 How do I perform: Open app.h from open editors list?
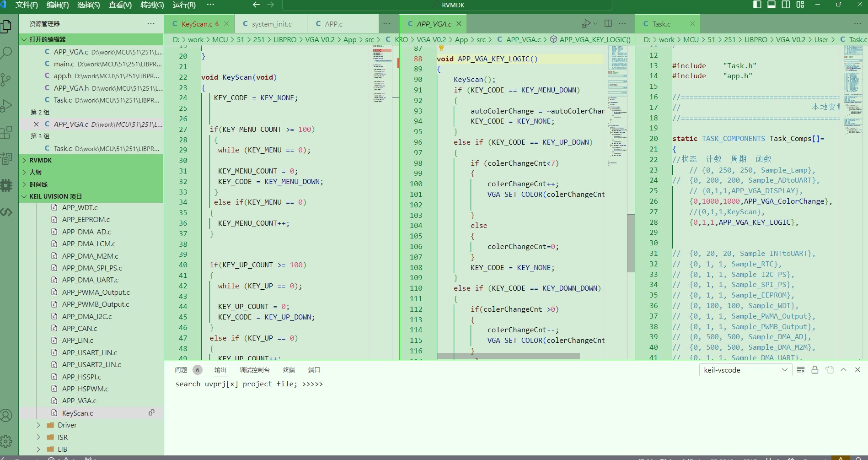tap(91, 76)
